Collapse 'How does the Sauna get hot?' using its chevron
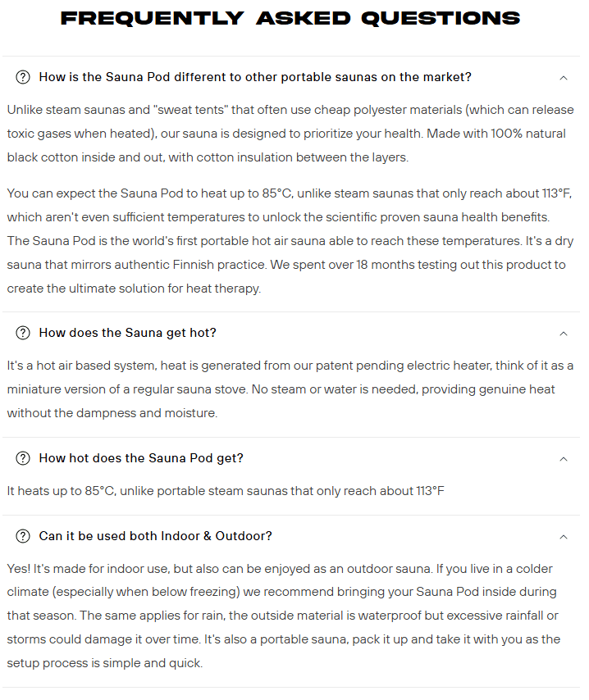 563,334
